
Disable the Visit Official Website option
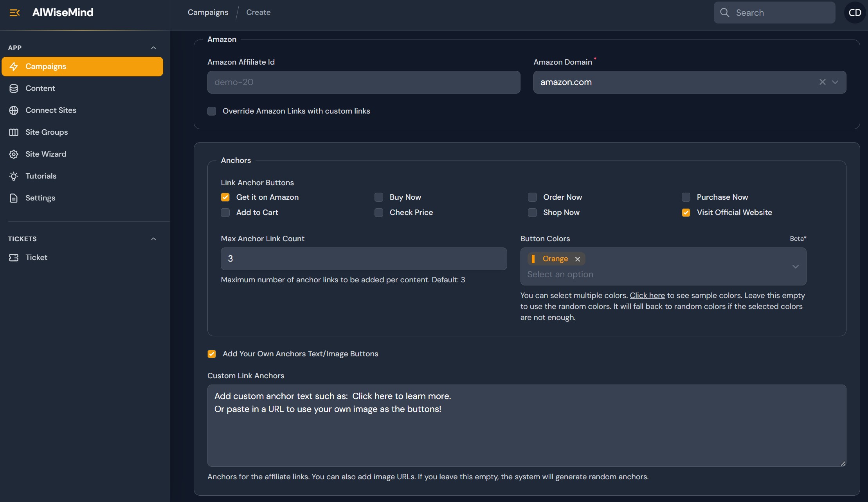click(686, 213)
